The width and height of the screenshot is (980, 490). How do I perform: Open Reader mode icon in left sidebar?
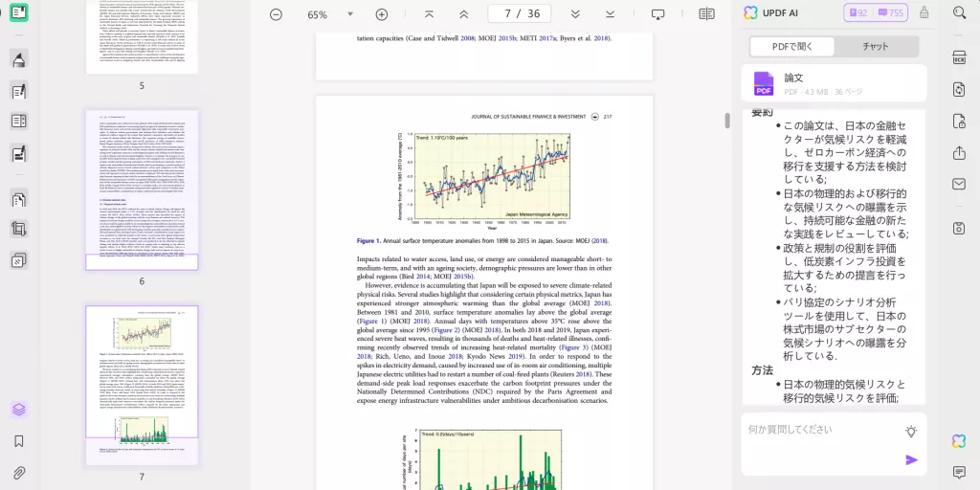(x=19, y=12)
